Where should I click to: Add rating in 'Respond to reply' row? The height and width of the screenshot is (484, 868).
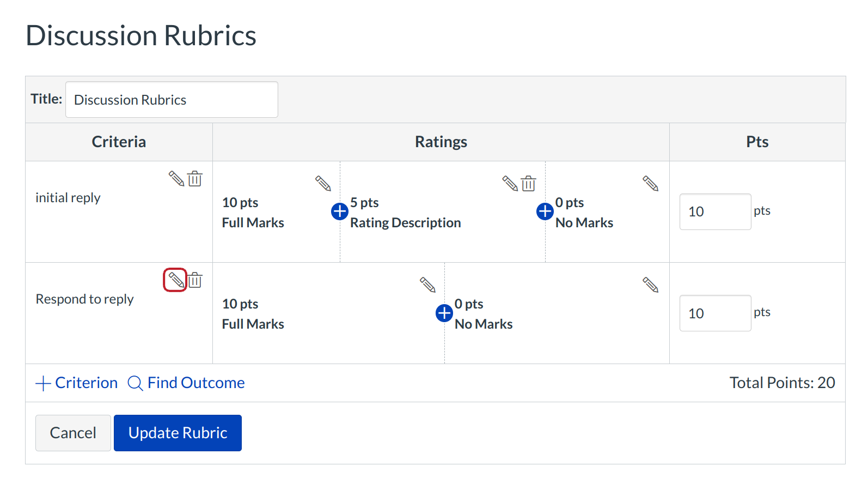pyautogui.click(x=444, y=313)
